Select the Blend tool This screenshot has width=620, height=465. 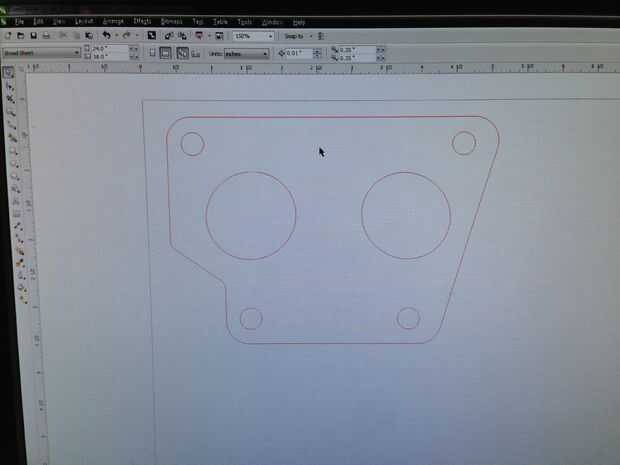point(20,251)
